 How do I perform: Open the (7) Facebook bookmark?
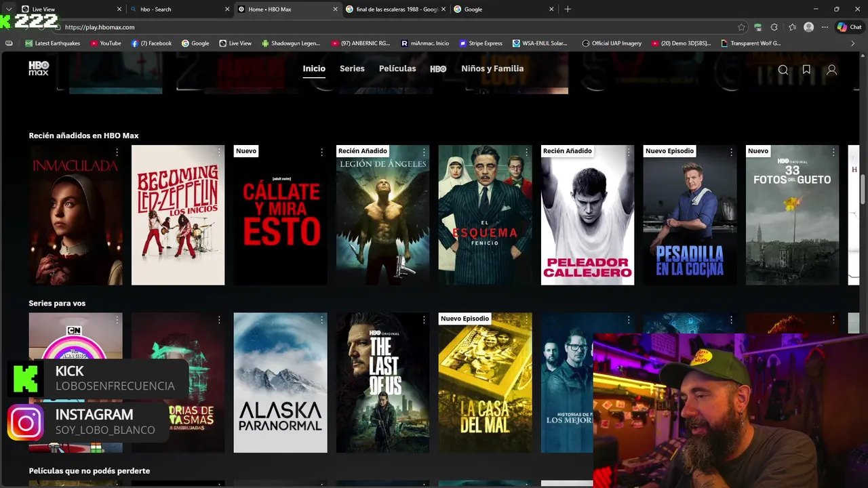point(151,43)
